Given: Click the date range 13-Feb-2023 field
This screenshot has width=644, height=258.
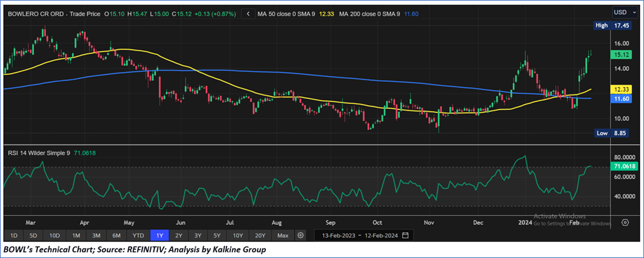Looking at the screenshot, I should [338, 235].
